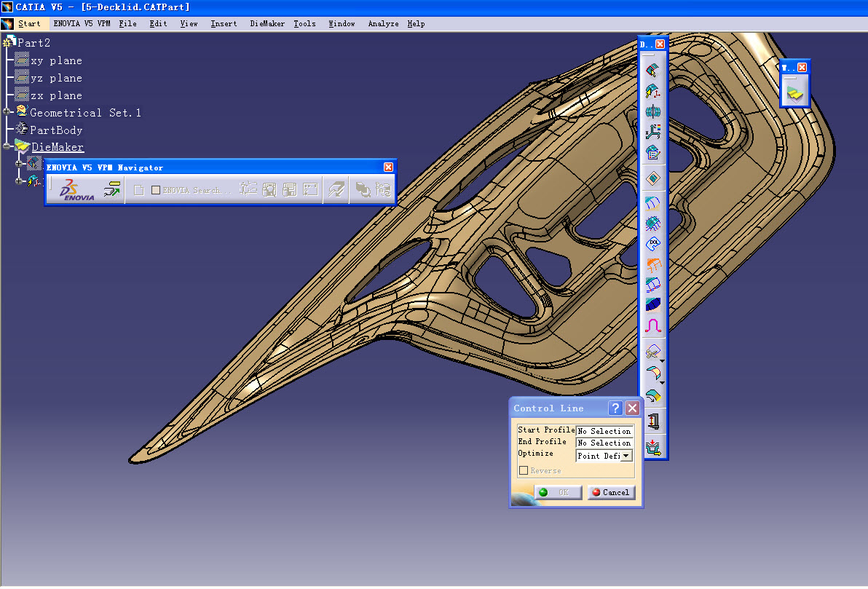The image size is (868, 589).
Task: Open the DieMaker menu
Action: pyautogui.click(x=267, y=24)
